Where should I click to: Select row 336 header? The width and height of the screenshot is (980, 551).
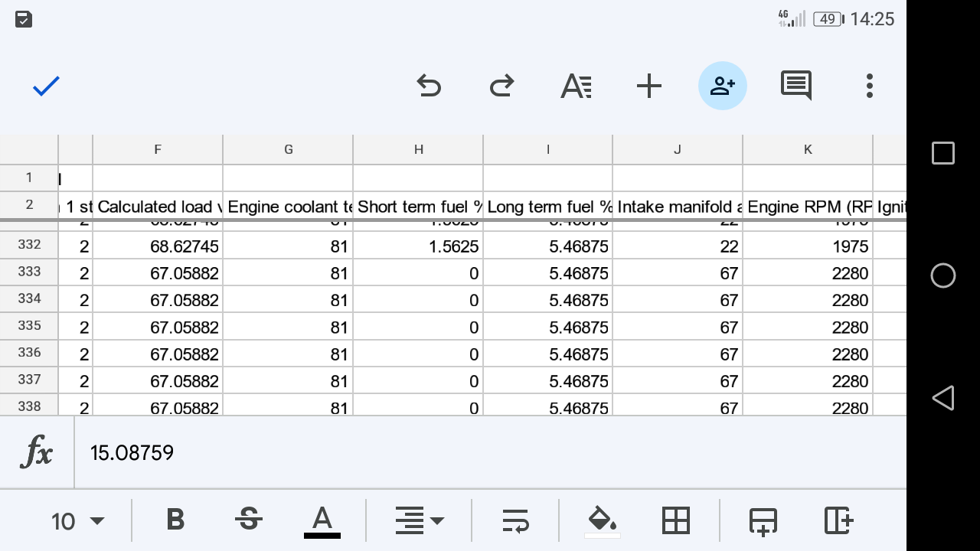click(29, 353)
